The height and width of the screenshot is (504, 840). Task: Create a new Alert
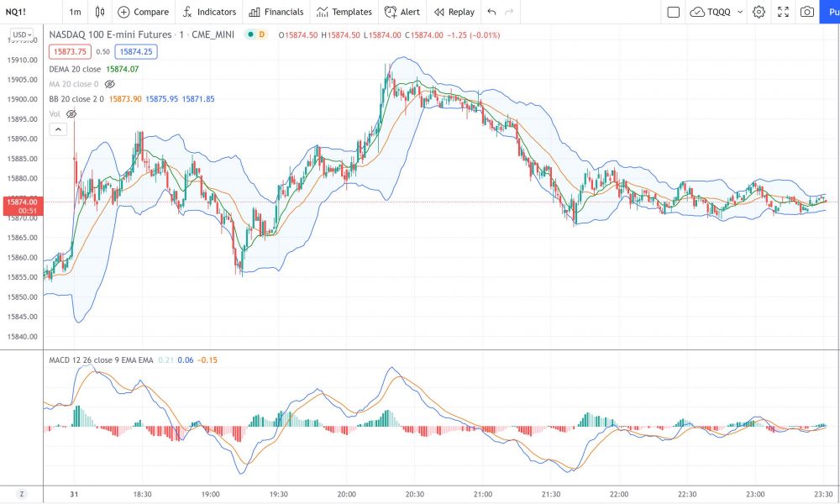coord(402,12)
